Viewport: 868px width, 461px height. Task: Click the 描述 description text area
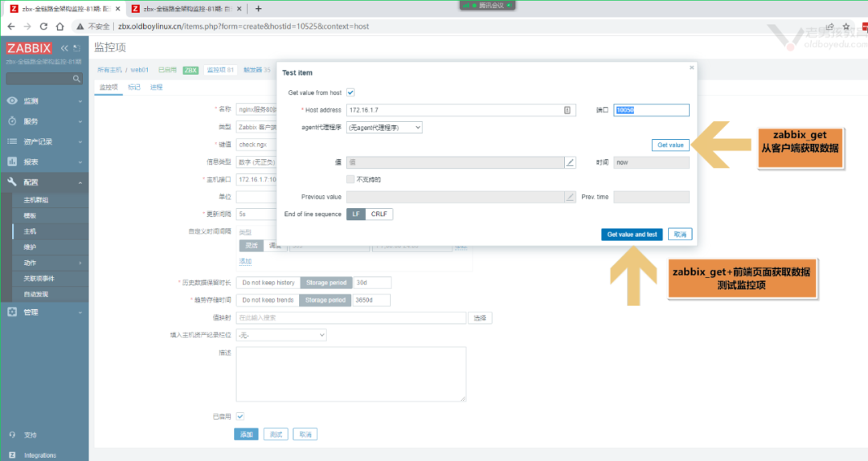coord(351,374)
